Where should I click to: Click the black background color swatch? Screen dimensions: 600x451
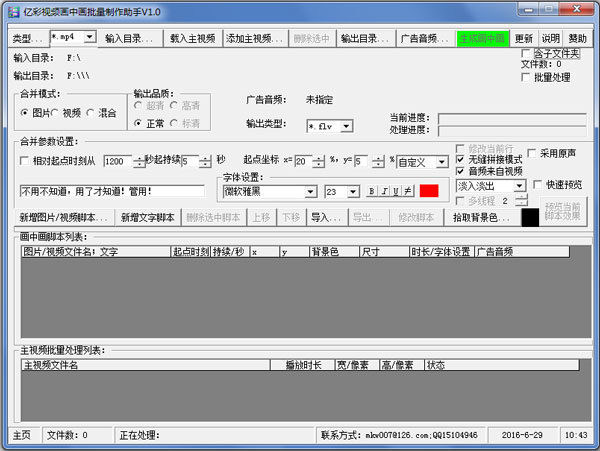530,217
